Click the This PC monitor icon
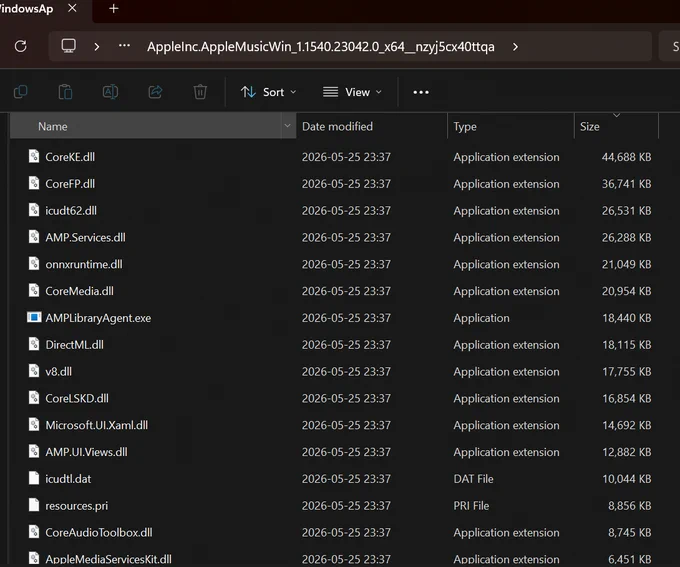Viewport: 680px width, 567px height. (69, 46)
